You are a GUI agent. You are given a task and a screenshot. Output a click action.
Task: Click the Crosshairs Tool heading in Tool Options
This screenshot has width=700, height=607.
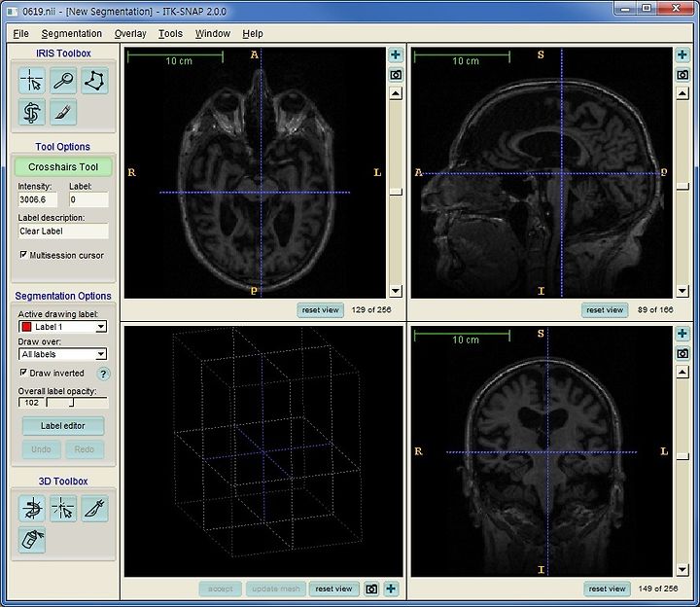click(x=63, y=167)
